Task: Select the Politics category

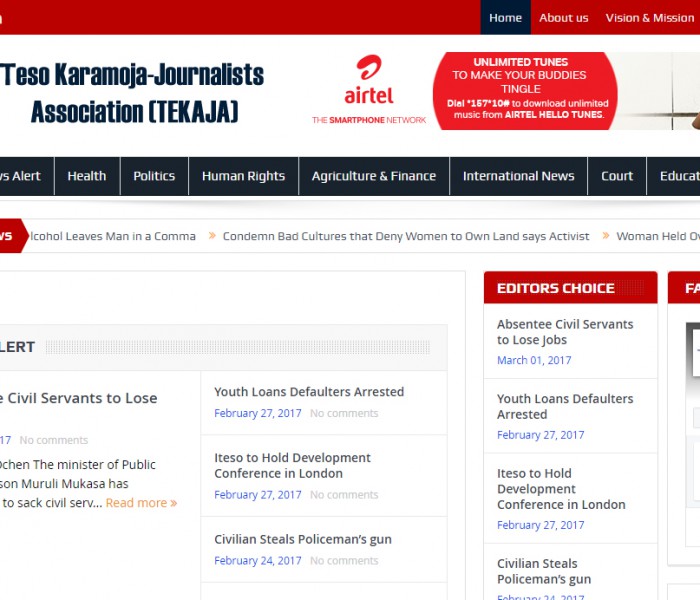Action: pyautogui.click(x=154, y=176)
